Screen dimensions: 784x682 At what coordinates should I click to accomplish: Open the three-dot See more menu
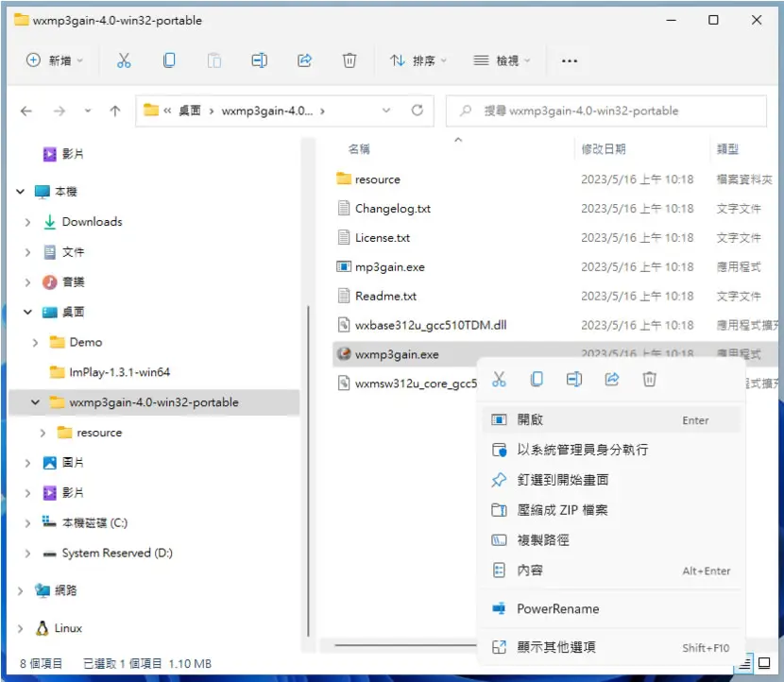click(569, 61)
